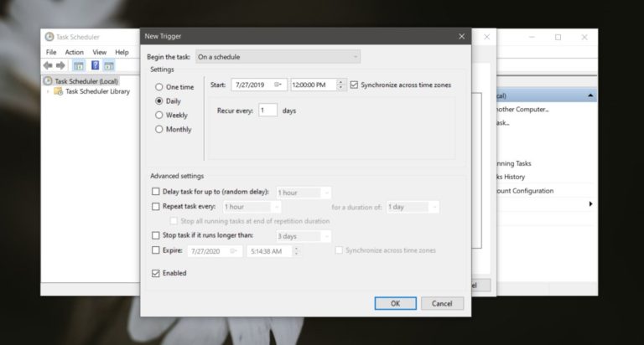Viewport: 644px width, 345px height.
Task: Toggle Synchronize across time zones for Start
Action: (x=354, y=85)
